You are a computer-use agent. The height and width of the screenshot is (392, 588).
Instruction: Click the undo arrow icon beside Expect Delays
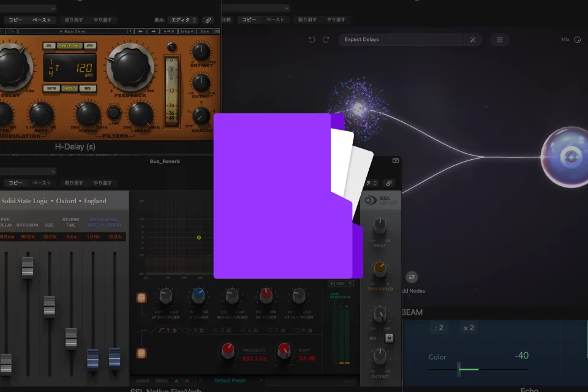312,39
